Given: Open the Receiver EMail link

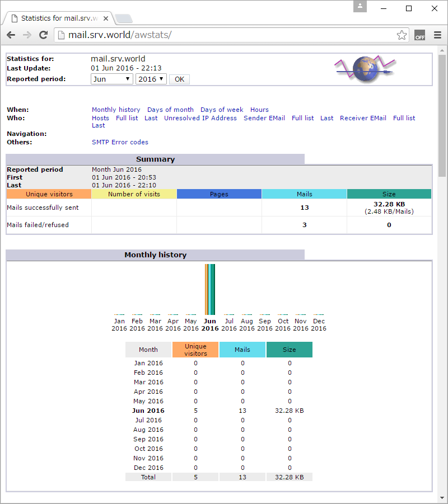Looking at the screenshot, I should point(363,118).
